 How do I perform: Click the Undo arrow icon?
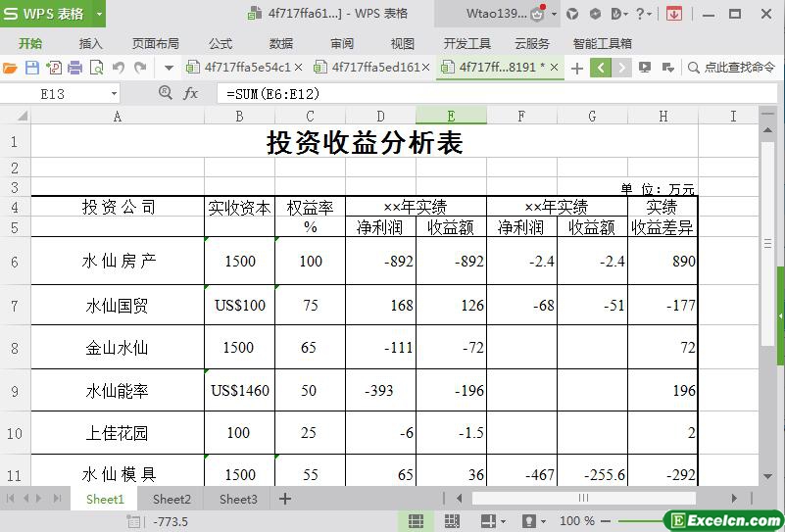(x=119, y=67)
